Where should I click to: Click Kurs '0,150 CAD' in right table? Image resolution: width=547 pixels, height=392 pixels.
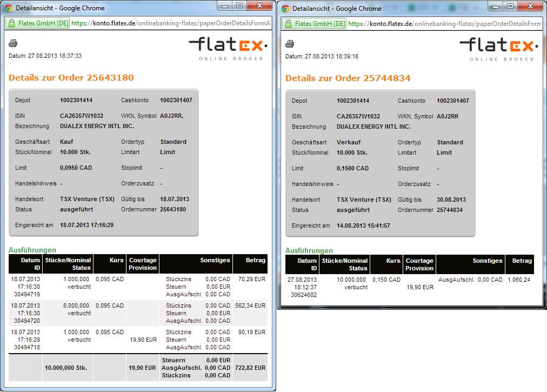click(x=386, y=280)
